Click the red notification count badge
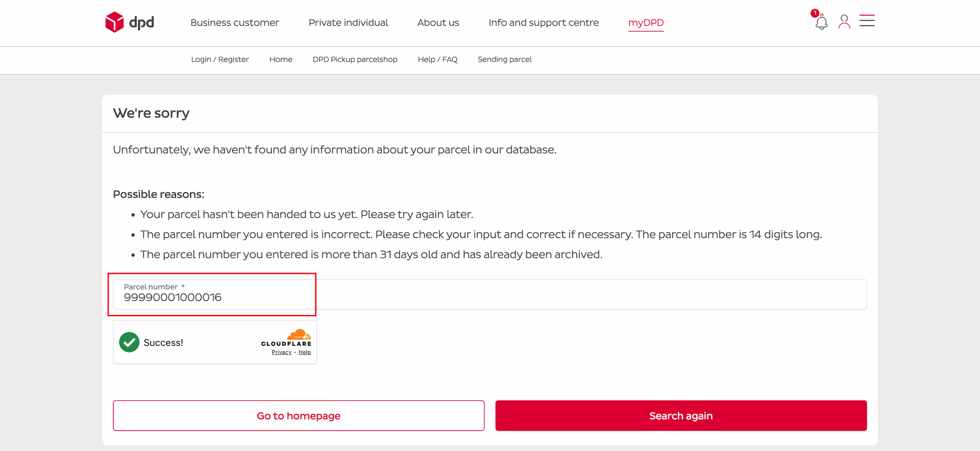The height and width of the screenshot is (451, 980). point(815,13)
